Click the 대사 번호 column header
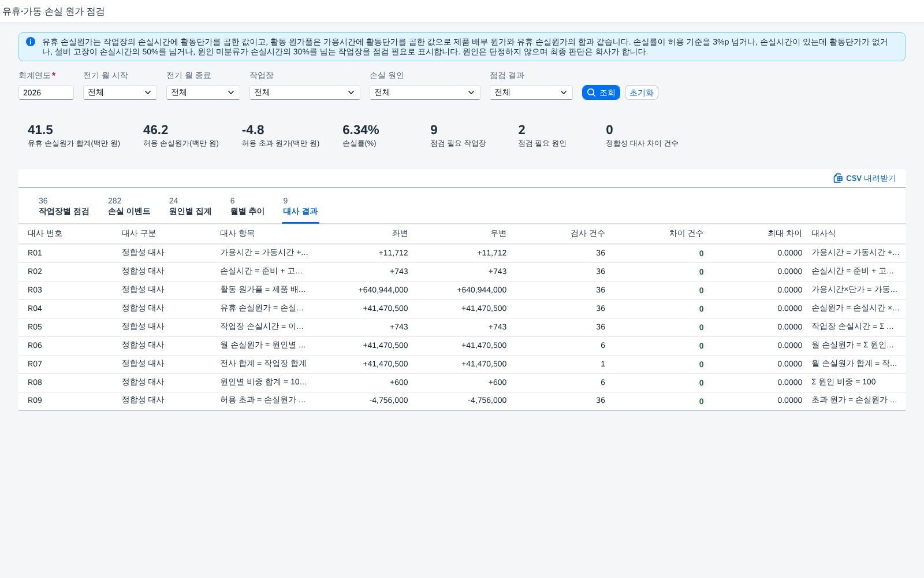Image resolution: width=924 pixels, height=578 pixels. coord(45,234)
